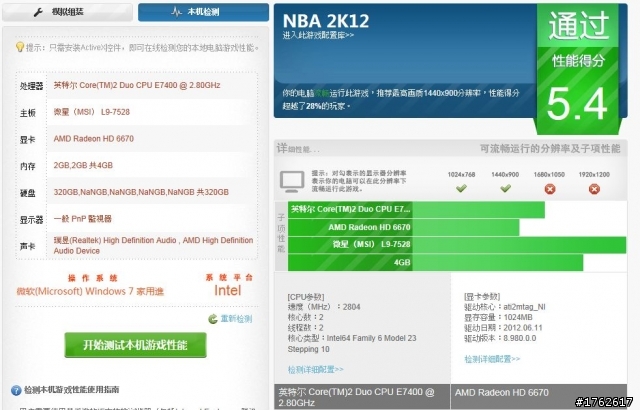640x410 pixels.
Task: Click the 速度 (MHz): 2804 value
Action: pyautogui.click(x=324, y=307)
